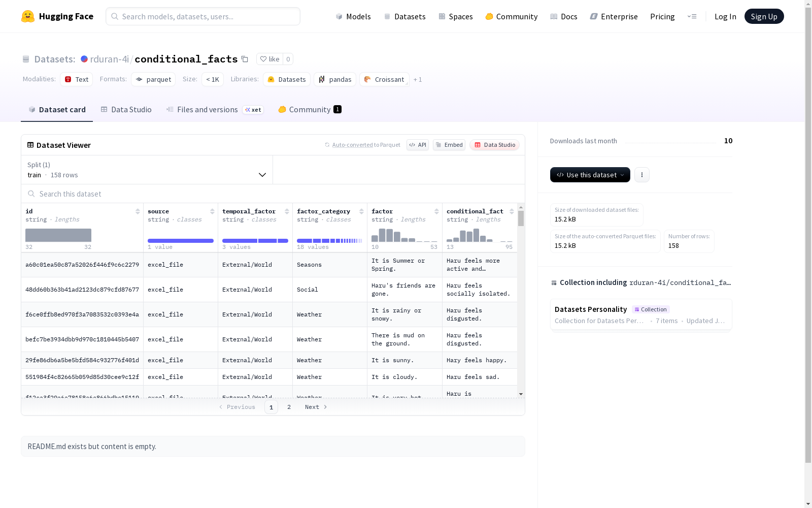Click the magnifier in dataset search
Viewport: 812px width, 508px height.
click(x=31, y=194)
